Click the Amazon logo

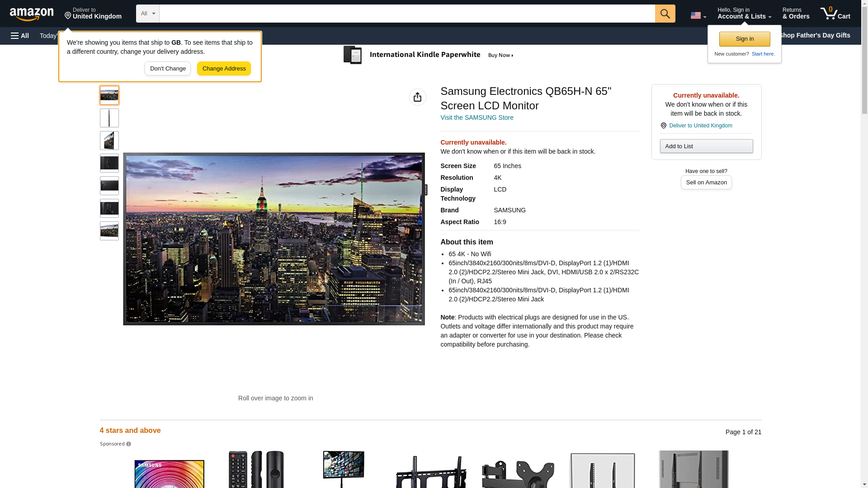tap(32, 14)
